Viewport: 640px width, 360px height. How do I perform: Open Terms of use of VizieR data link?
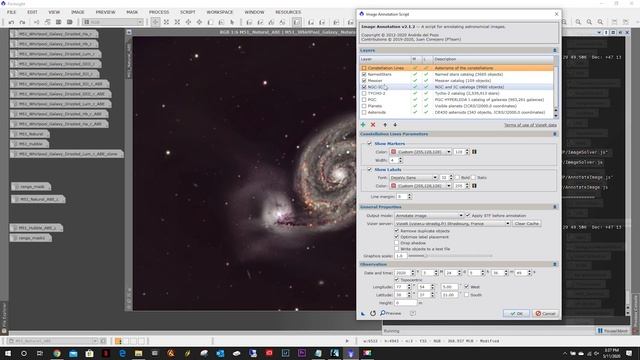(x=530, y=125)
